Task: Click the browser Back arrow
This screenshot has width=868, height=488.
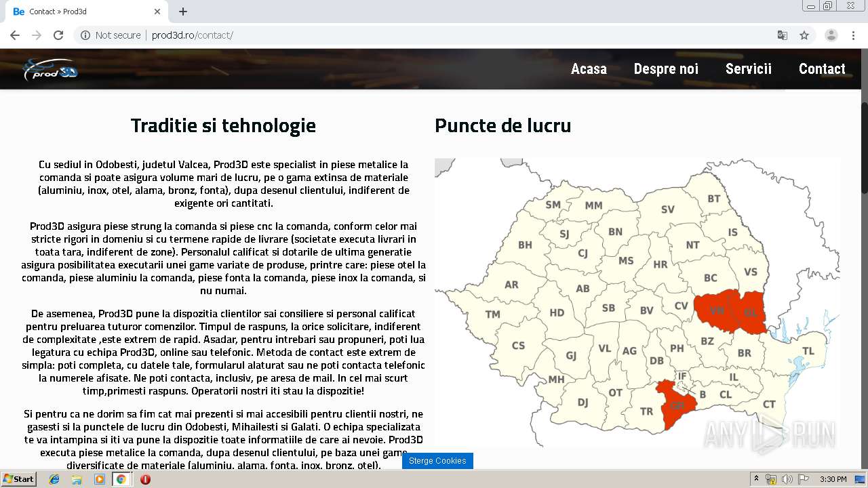Action: click(15, 35)
